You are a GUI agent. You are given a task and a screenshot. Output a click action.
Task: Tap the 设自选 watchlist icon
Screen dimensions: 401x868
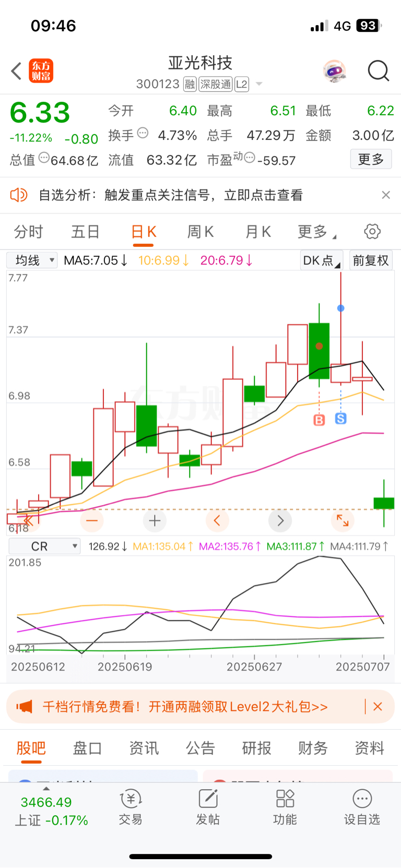[x=362, y=807]
